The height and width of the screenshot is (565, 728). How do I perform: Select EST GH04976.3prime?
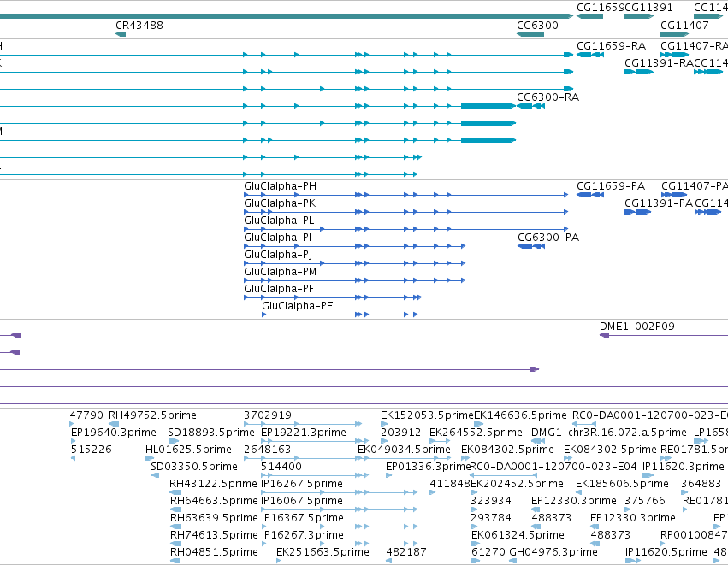pyautogui.click(x=513, y=561)
